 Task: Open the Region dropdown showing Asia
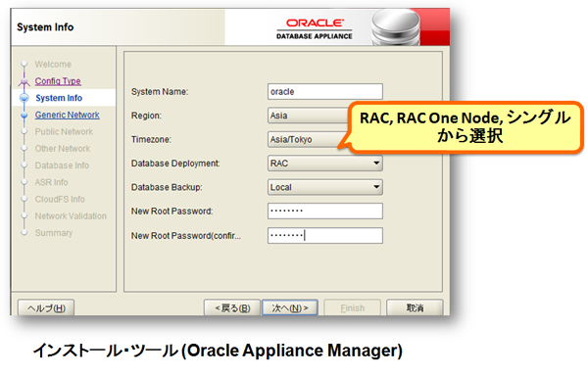(309, 116)
